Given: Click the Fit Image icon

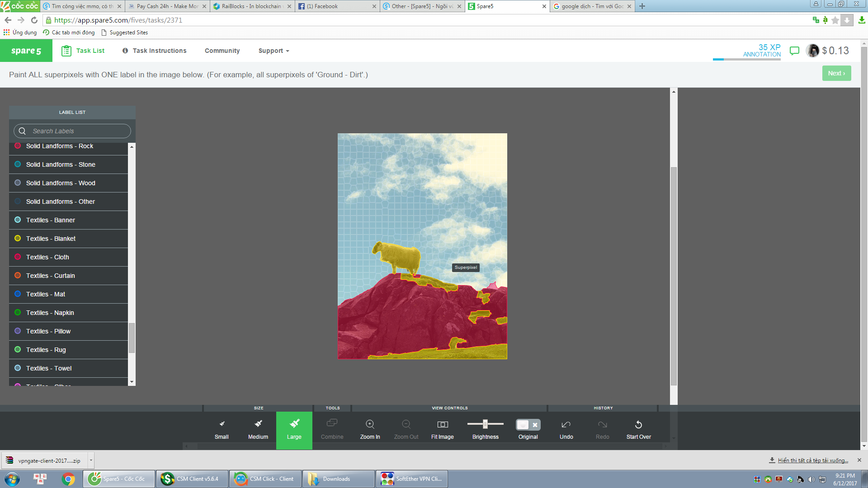Looking at the screenshot, I should [x=443, y=425].
